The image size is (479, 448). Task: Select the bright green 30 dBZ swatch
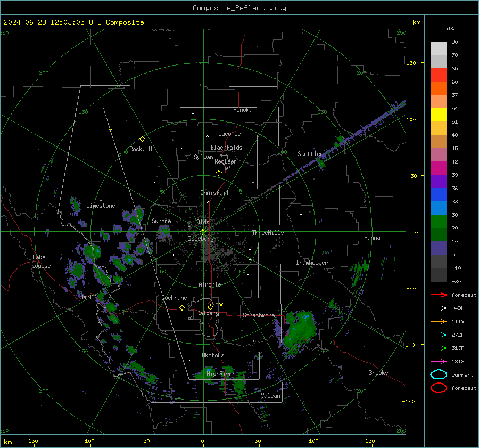tap(439, 222)
